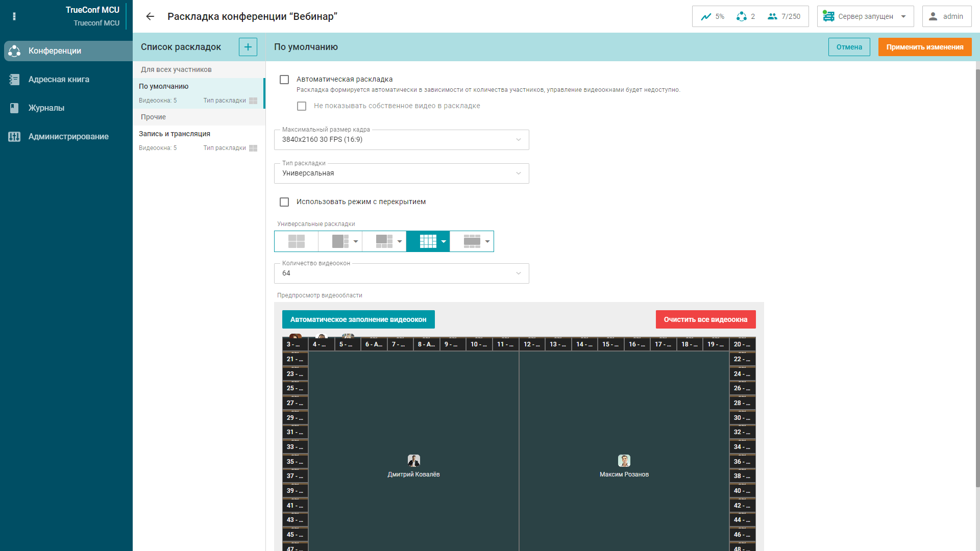The height and width of the screenshot is (551, 980).
Task: Go to Журналы section
Action: click(x=46, y=108)
